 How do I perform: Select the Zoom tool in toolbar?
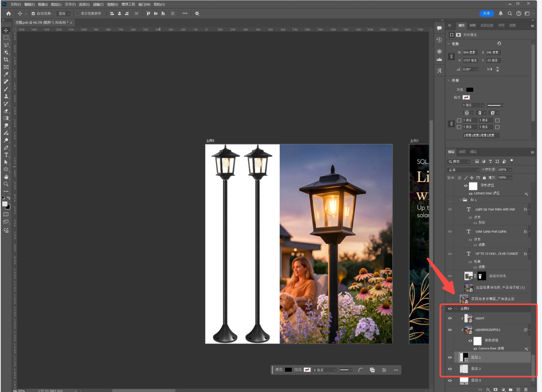pyautogui.click(x=6, y=184)
